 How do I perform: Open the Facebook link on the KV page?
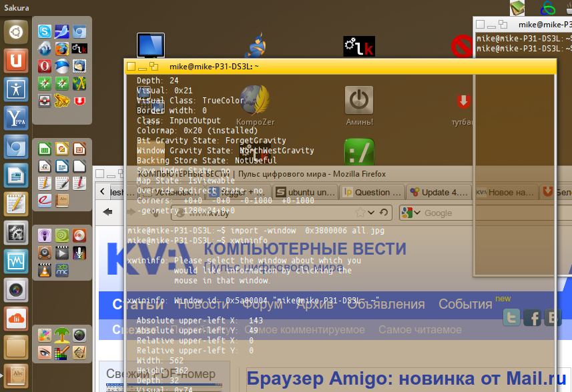point(532,317)
